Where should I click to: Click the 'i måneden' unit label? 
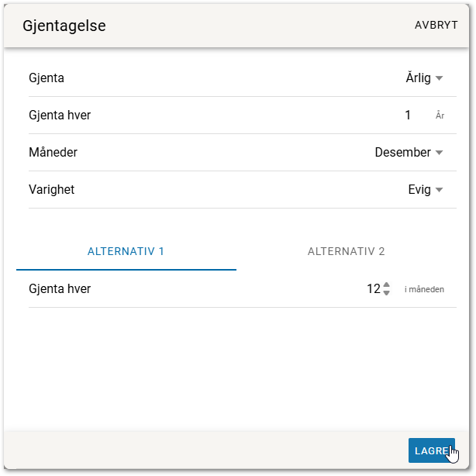tap(425, 290)
